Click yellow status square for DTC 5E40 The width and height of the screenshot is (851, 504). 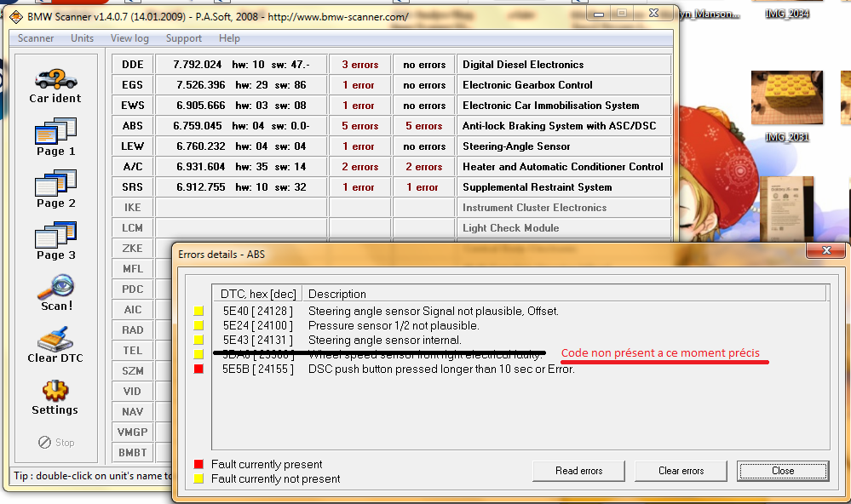tap(198, 311)
